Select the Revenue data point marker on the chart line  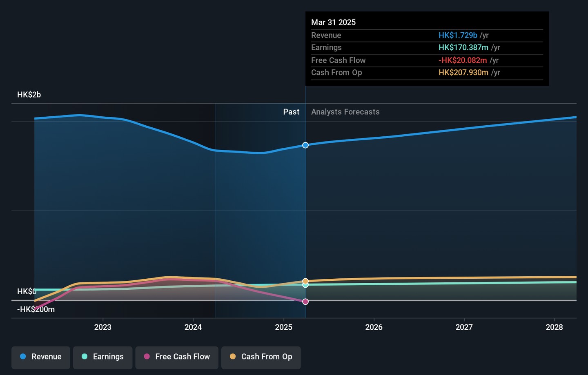pyautogui.click(x=305, y=145)
